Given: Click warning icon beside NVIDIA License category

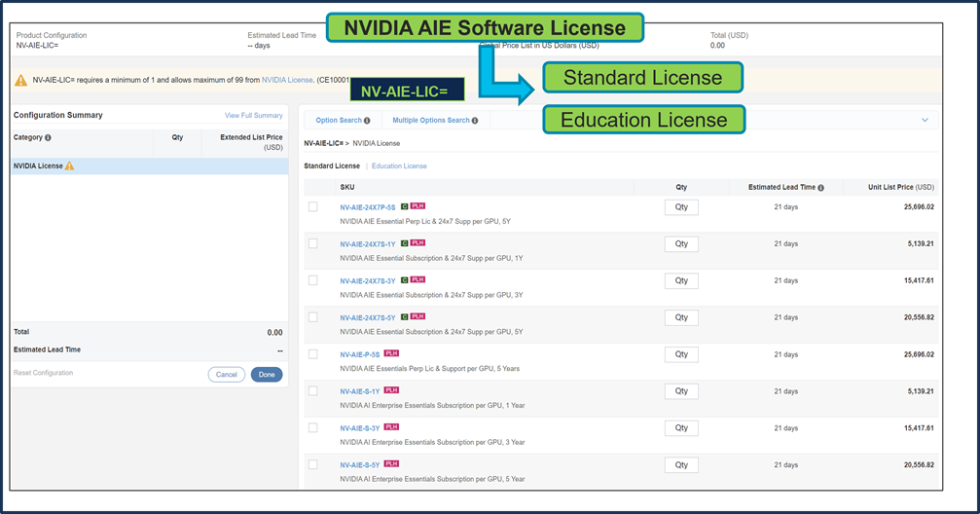Looking at the screenshot, I should tap(69, 165).
